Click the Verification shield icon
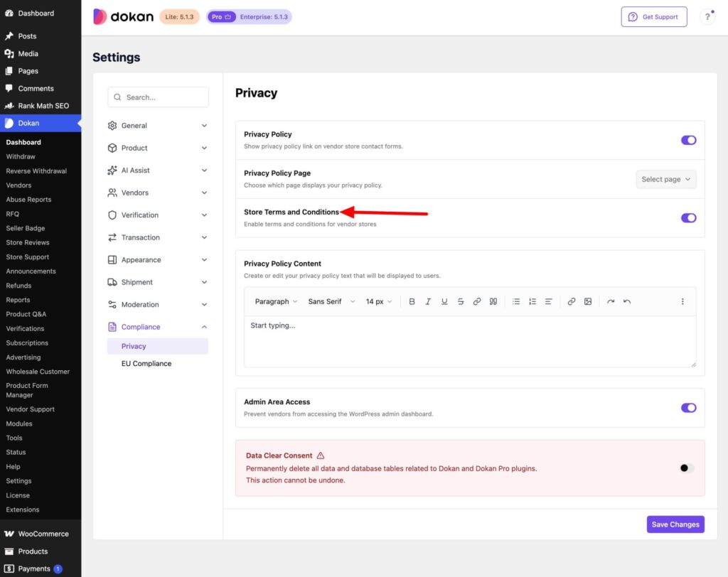 tap(112, 215)
